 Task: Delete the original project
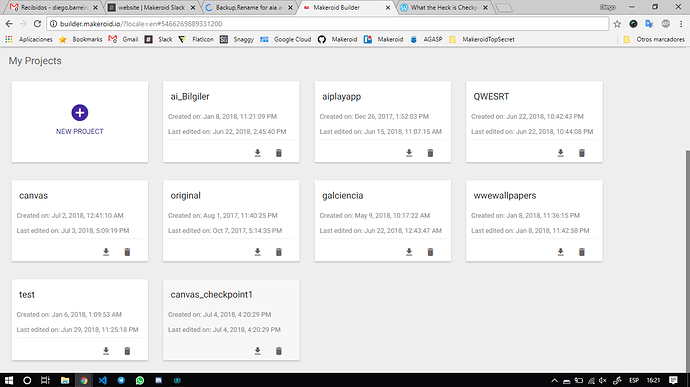point(279,252)
